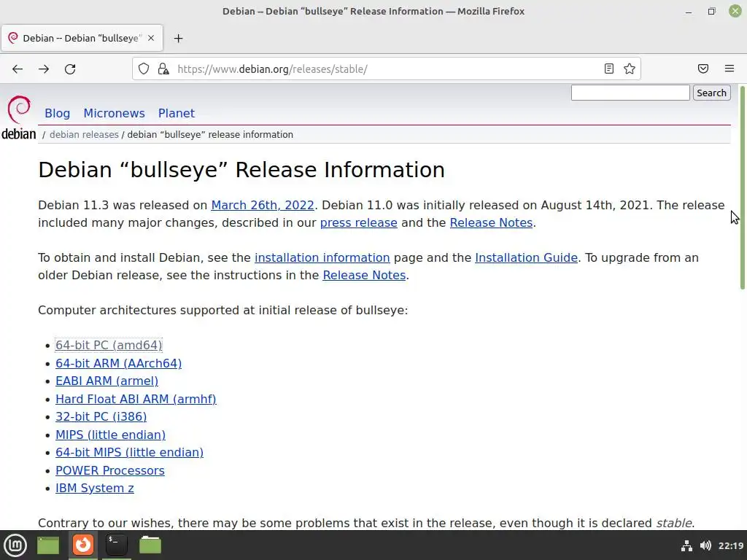Reload the current Debian page

coord(70,69)
